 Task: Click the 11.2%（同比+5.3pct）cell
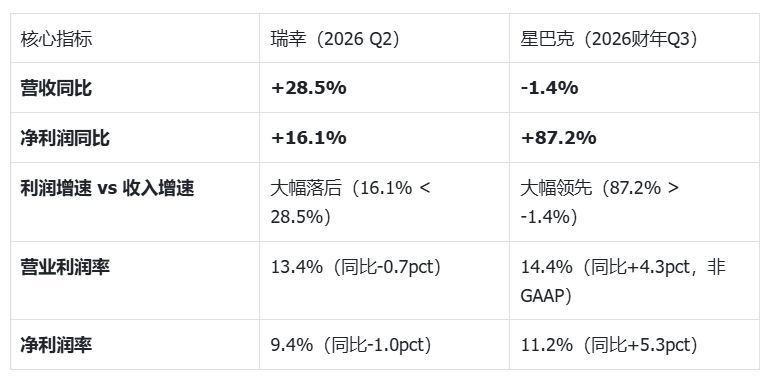(x=634, y=345)
